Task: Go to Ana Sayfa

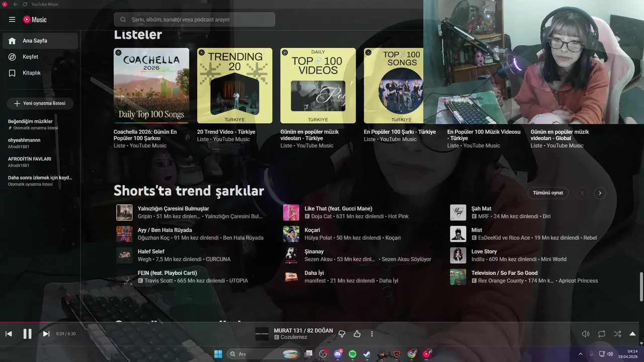Action: (40, 41)
